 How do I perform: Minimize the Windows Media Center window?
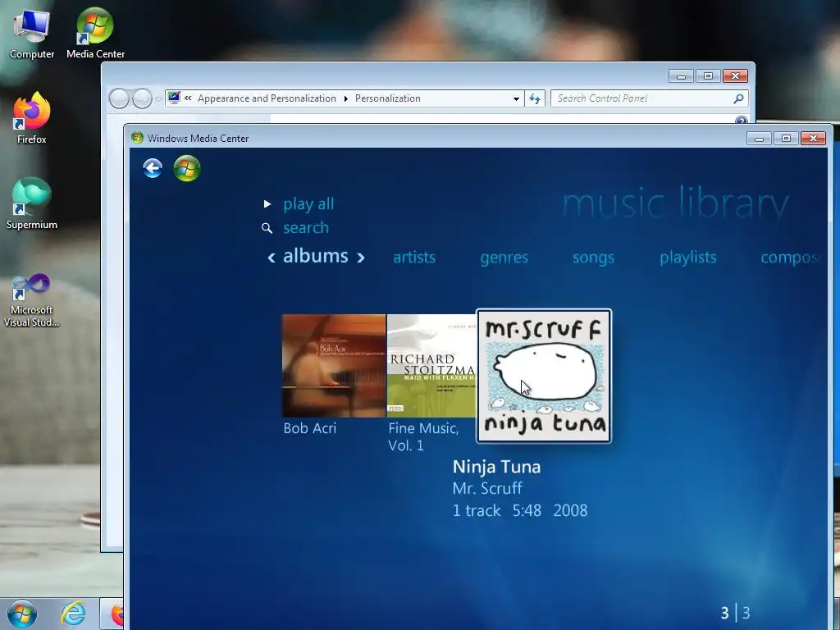(759, 139)
